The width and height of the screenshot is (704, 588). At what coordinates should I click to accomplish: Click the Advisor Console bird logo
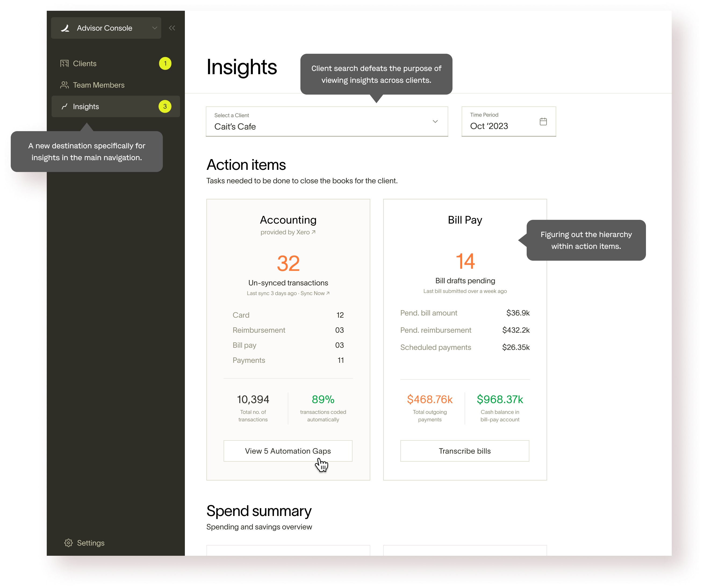click(65, 28)
